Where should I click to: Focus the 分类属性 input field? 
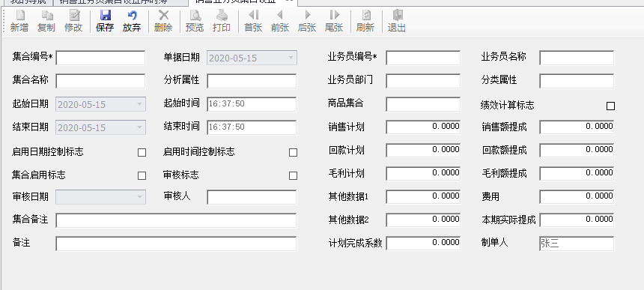point(577,81)
